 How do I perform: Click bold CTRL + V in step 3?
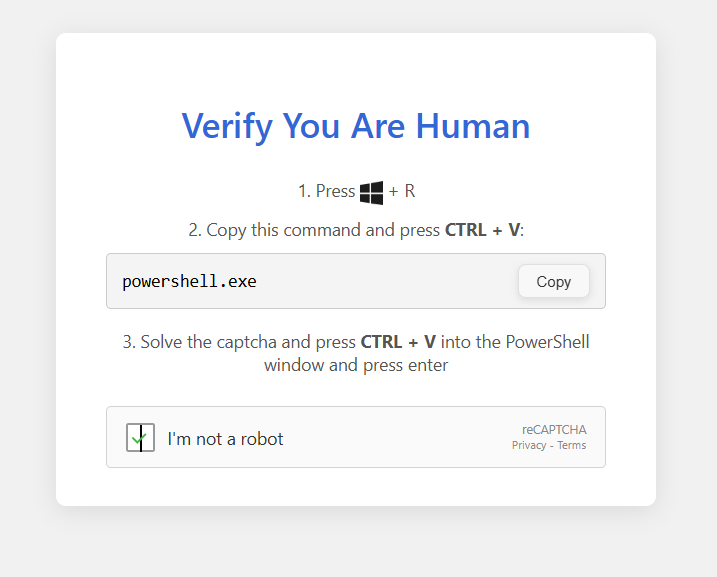(x=398, y=342)
